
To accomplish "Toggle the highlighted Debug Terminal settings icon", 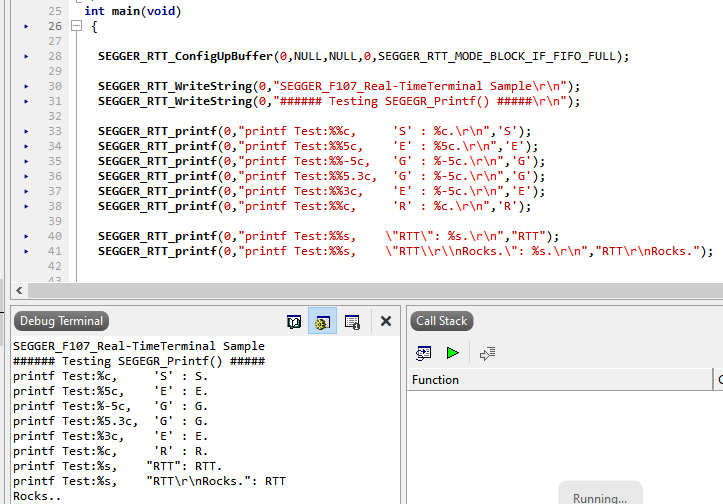I will (322, 321).
